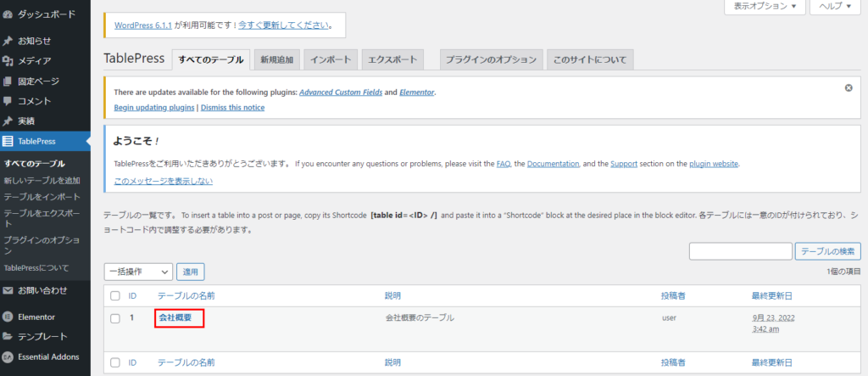The height and width of the screenshot is (376, 868).
Task: Expand the 表示オプション screen options panel
Action: [764, 7]
